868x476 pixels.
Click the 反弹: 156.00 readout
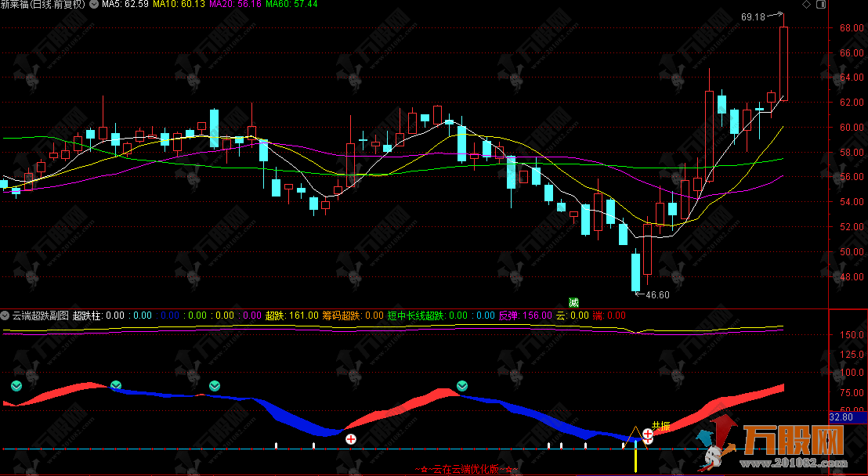tap(526, 316)
